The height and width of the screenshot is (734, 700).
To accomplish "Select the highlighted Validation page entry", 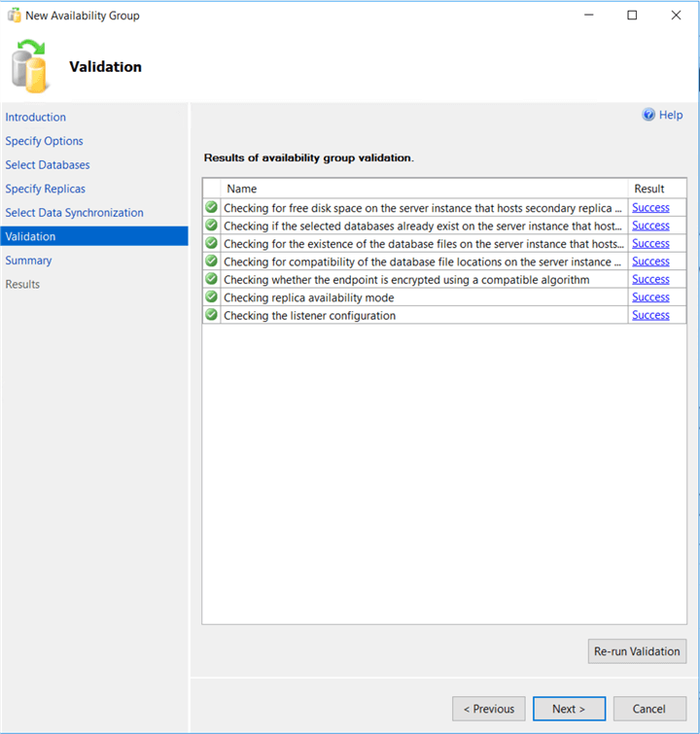I will pyautogui.click(x=94, y=236).
